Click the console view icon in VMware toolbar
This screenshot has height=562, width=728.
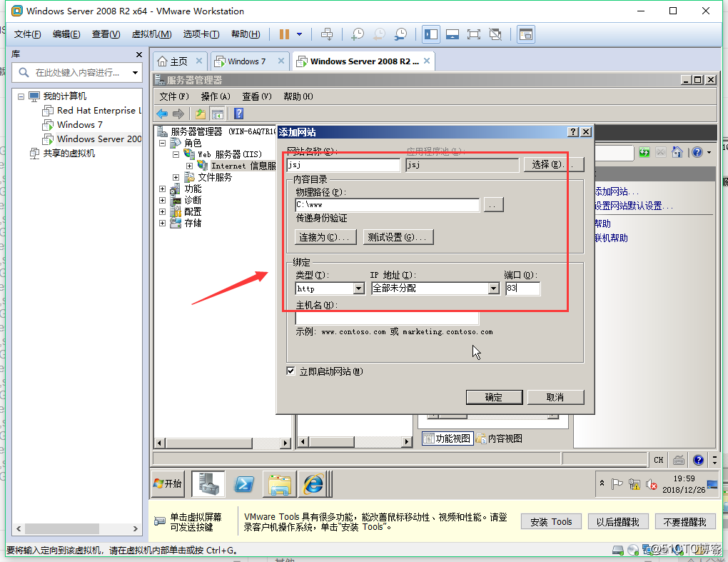525,34
